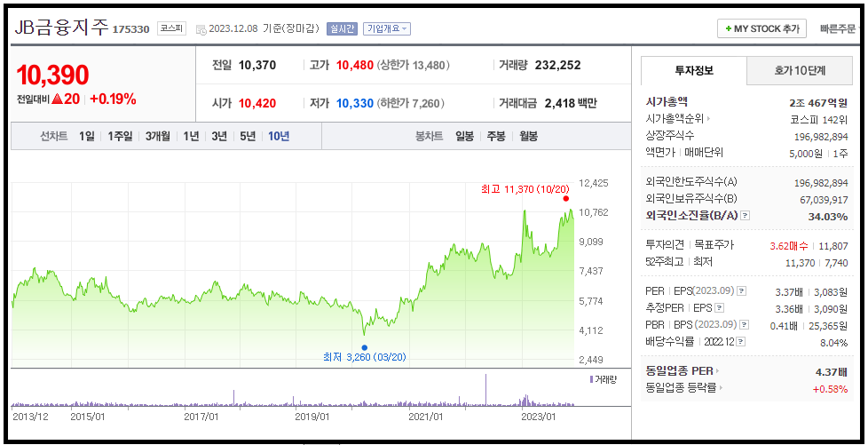
Task: Open help icon beside PBR BPS(2023.09)
Action: [x=746, y=325]
